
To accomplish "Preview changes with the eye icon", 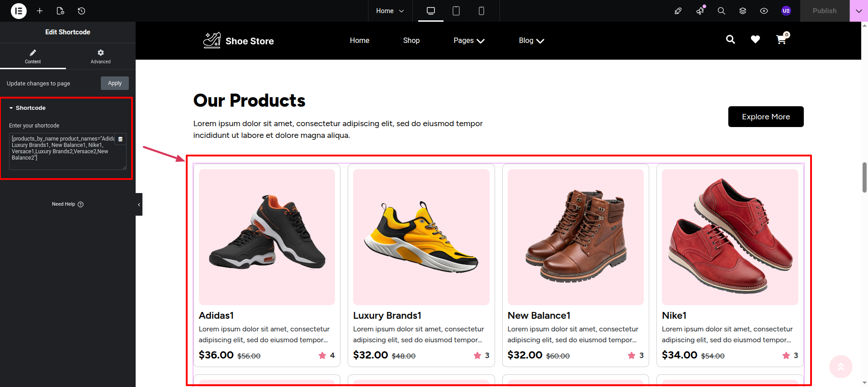I will coord(764,11).
